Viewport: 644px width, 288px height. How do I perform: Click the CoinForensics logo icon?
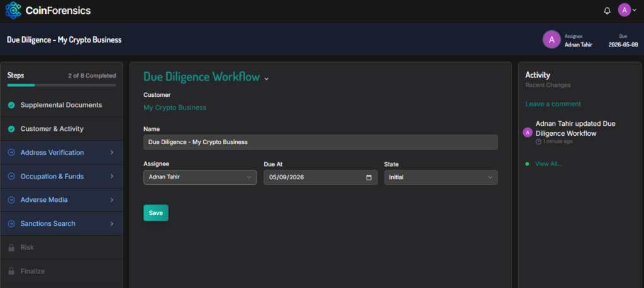(x=13, y=10)
